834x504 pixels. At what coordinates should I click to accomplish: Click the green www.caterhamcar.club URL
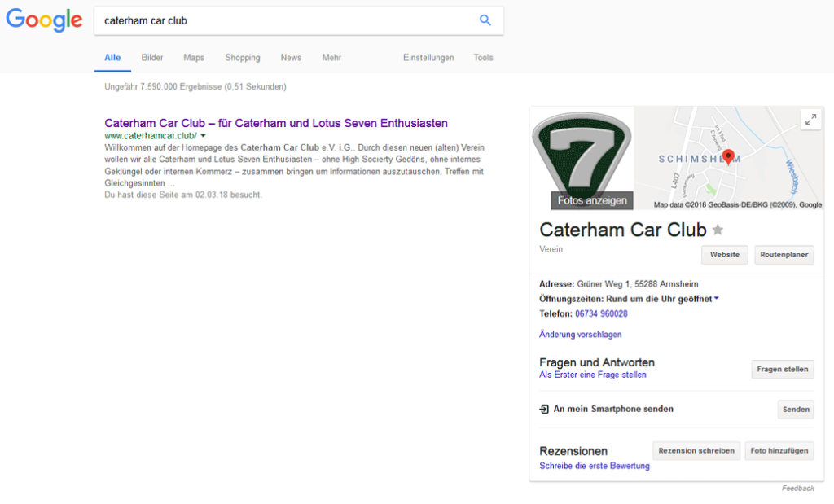pyautogui.click(x=151, y=136)
